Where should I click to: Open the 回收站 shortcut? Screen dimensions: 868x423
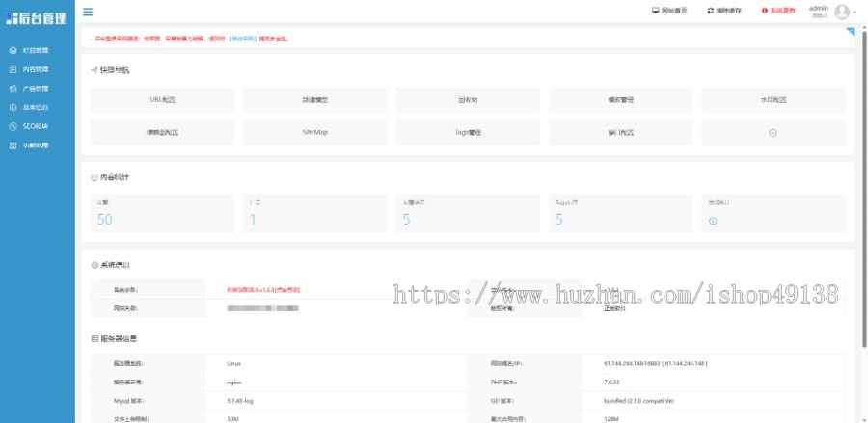click(x=468, y=100)
